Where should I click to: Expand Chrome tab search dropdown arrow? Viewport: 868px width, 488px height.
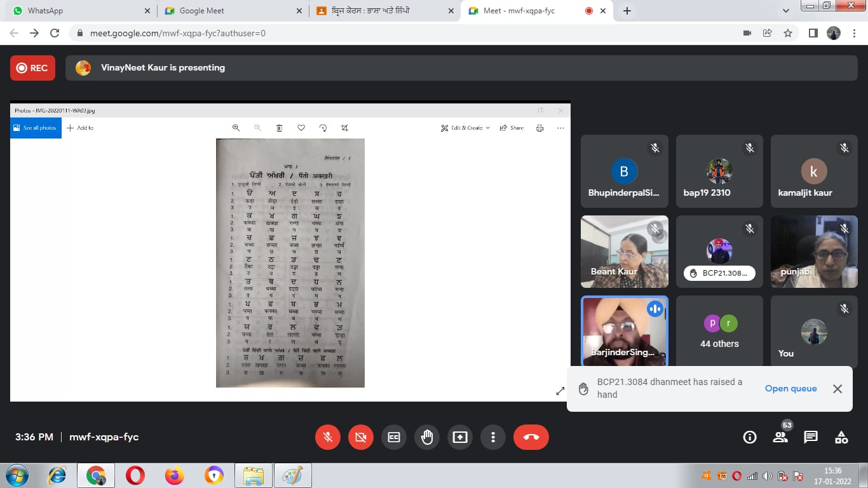(786, 11)
